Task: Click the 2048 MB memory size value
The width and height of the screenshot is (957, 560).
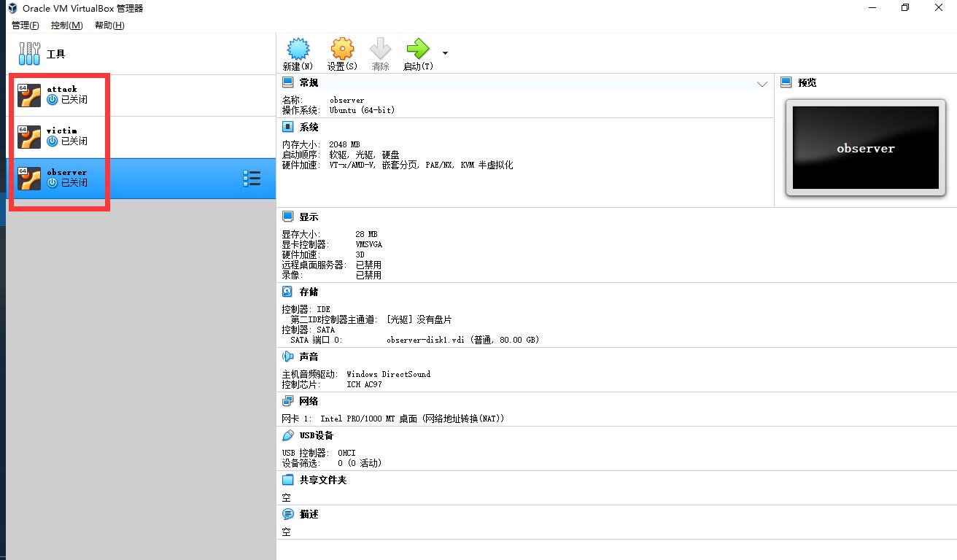Action: [x=344, y=145]
